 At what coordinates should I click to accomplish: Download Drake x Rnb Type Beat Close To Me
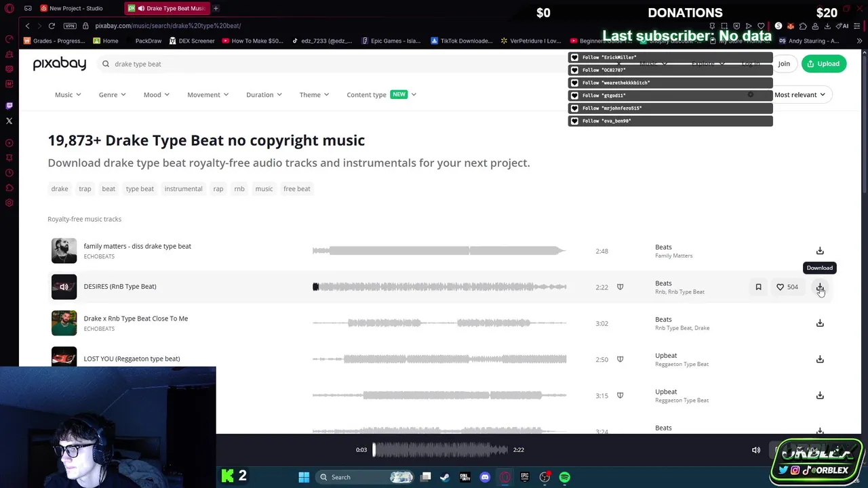click(820, 323)
